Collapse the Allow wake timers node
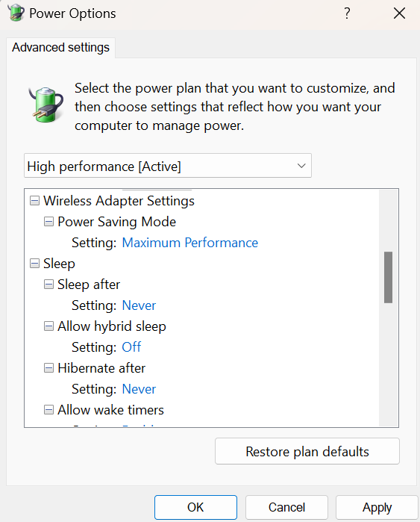Image resolution: width=420 pixels, height=522 pixels. pos(48,410)
